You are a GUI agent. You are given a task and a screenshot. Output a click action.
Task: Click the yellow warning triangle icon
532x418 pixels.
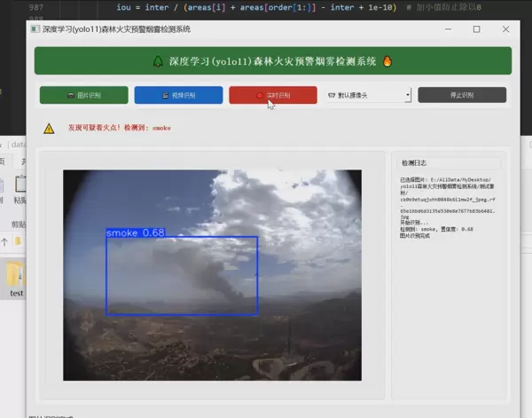tap(49, 129)
